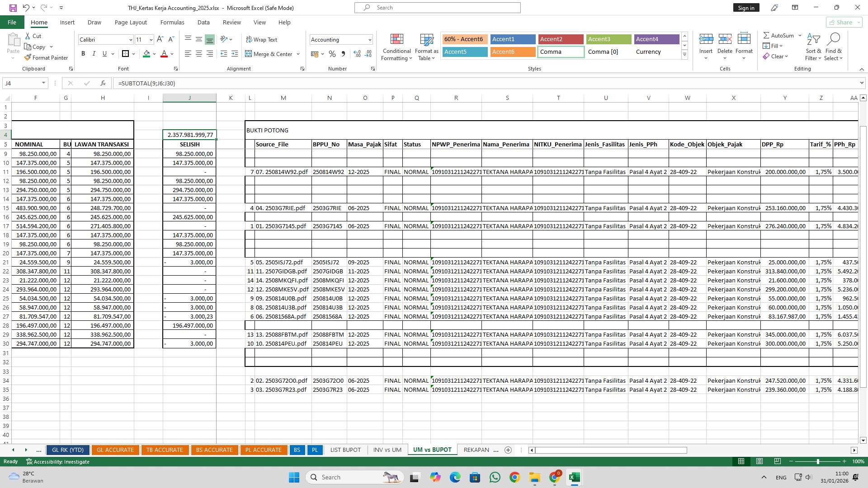The width and height of the screenshot is (868, 488).
Task: Switch to the LIST BUPOT sheet tab
Action: [x=345, y=450]
